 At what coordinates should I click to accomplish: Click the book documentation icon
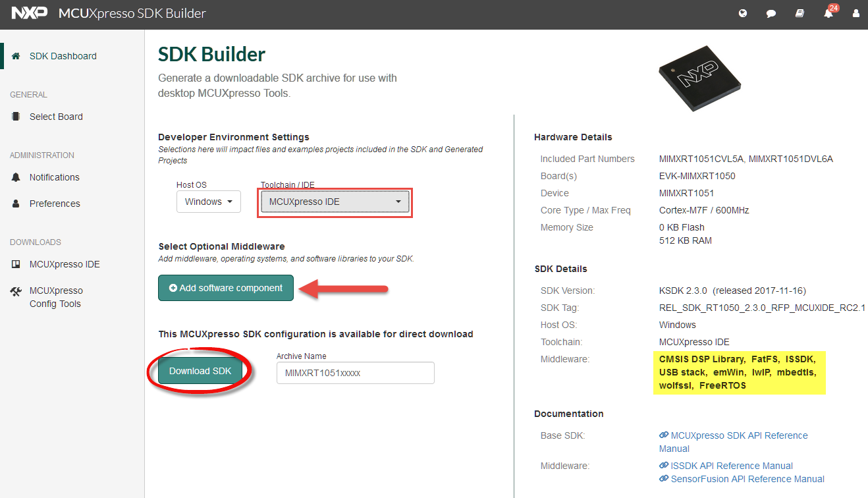point(800,13)
